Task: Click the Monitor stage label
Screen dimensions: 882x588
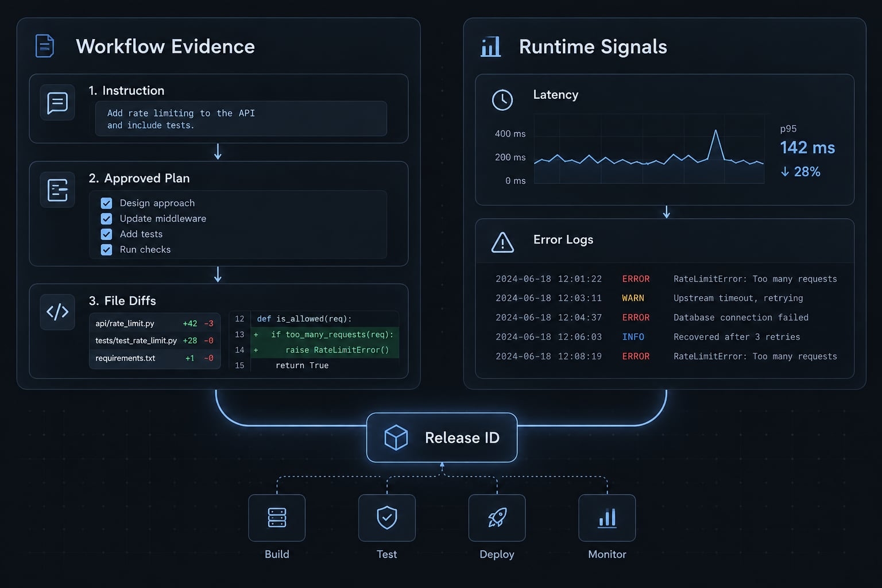Action: pyautogui.click(x=607, y=554)
